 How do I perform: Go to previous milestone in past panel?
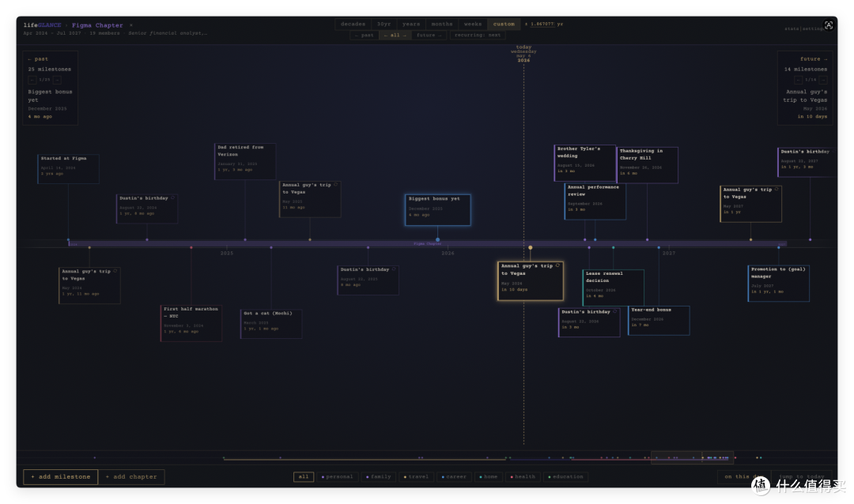(x=32, y=80)
